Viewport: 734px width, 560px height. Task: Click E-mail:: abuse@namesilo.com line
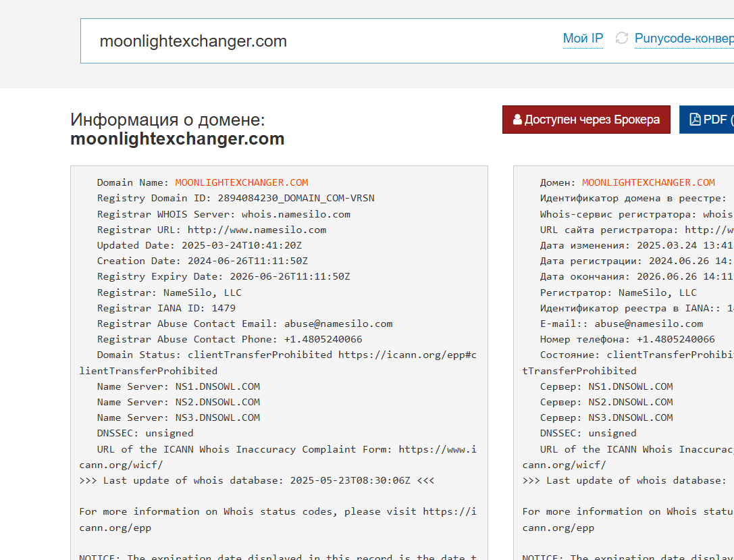[x=621, y=324]
